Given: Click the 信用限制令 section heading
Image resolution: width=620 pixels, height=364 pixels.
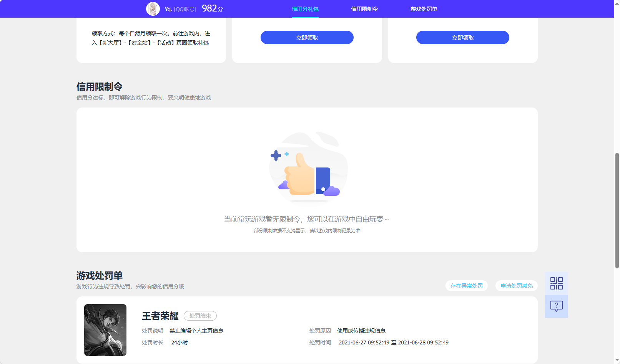Looking at the screenshot, I should pos(100,87).
